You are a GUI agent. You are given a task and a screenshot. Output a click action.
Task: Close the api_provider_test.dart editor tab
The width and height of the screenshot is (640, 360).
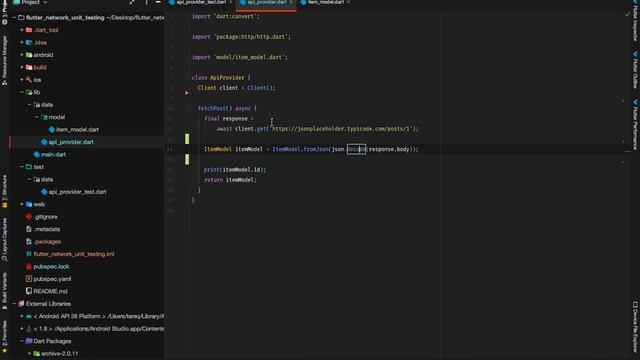click(x=231, y=2)
